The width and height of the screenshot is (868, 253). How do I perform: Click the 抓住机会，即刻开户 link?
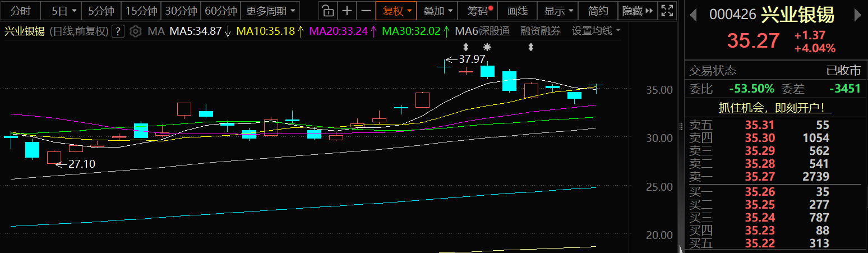tap(775, 107)
